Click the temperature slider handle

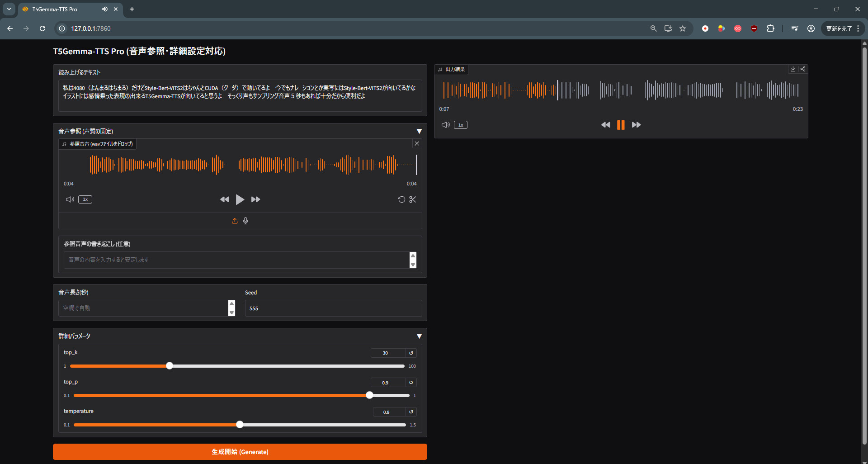pos(240,425)
